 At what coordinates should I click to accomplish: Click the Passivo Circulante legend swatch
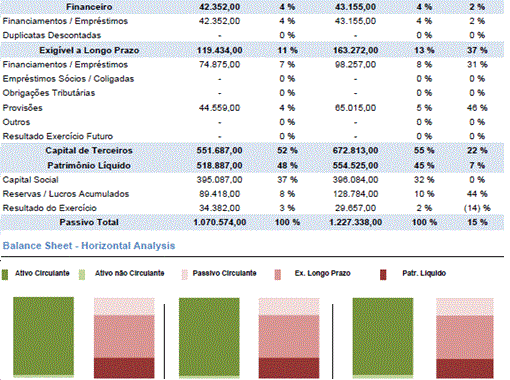[184, 275]
